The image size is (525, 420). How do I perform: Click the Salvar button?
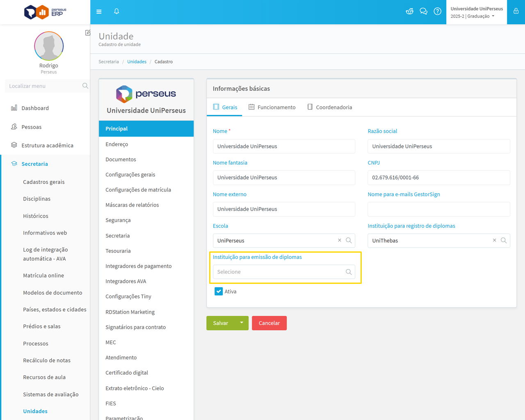point(221,323)
